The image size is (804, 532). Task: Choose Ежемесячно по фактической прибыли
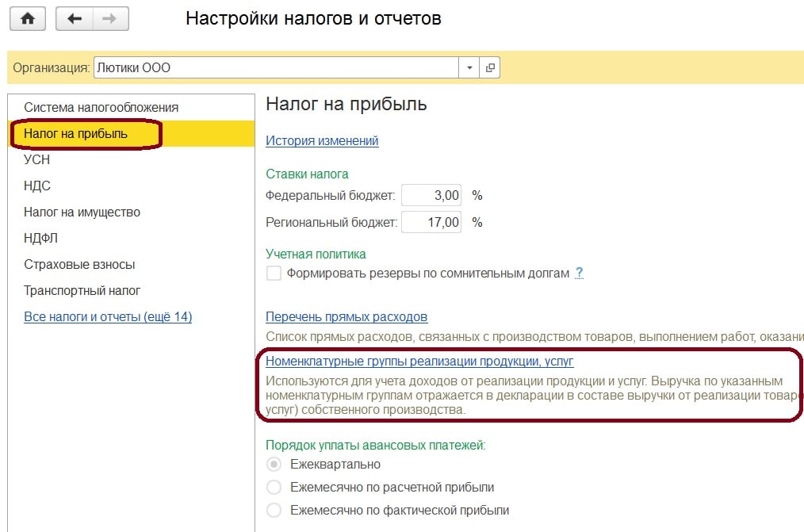(274, 511)
